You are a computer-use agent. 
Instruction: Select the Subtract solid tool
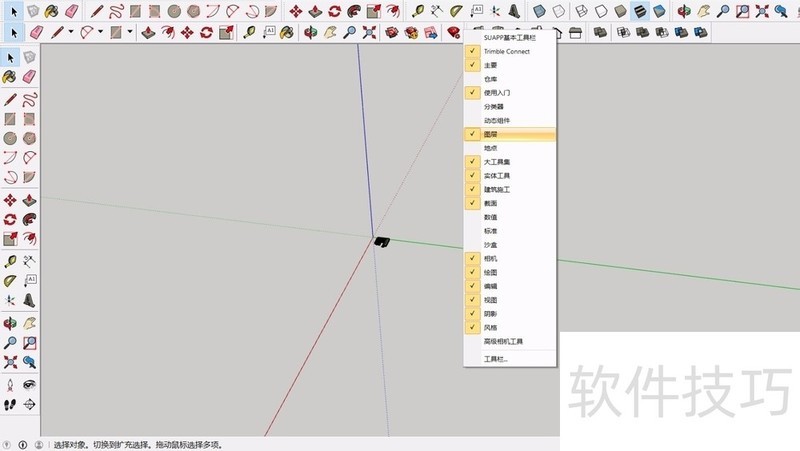662,33
